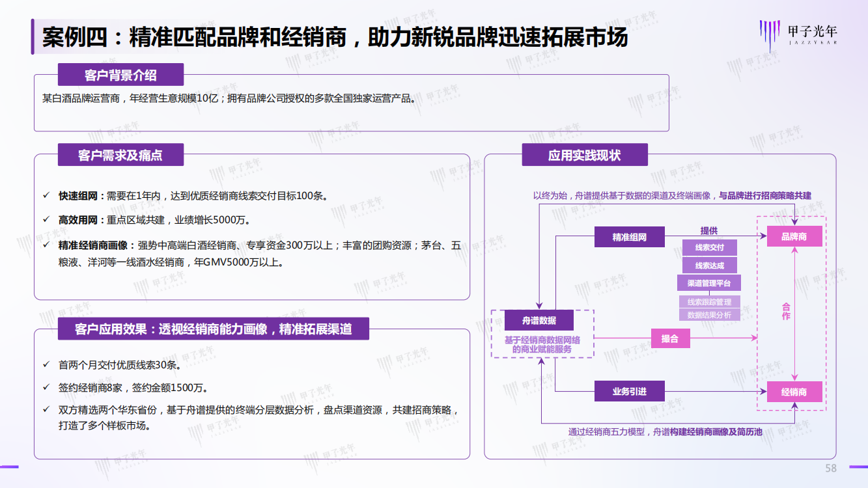Select the 快速组网 requirement line
Viewport: 868px width, 488px height.
(193, 196)
